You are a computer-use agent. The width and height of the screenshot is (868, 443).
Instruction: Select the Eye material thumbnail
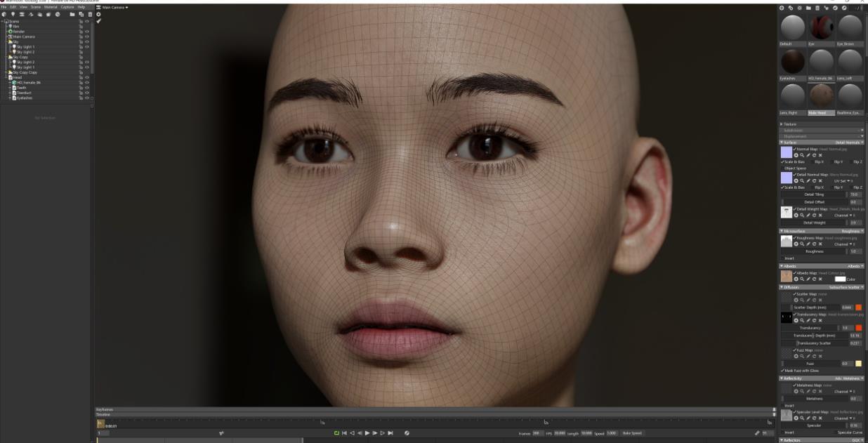click(x=821, y=28)
